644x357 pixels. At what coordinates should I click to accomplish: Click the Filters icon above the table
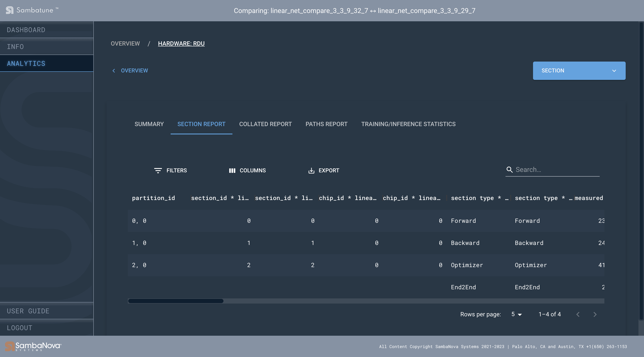click(x=158, y=170)
